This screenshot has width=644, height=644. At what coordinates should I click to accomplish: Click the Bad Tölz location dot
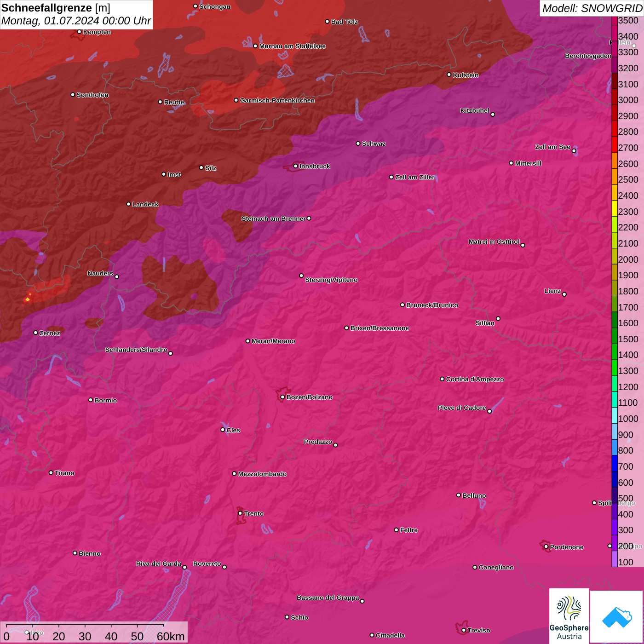coord(327,22)
